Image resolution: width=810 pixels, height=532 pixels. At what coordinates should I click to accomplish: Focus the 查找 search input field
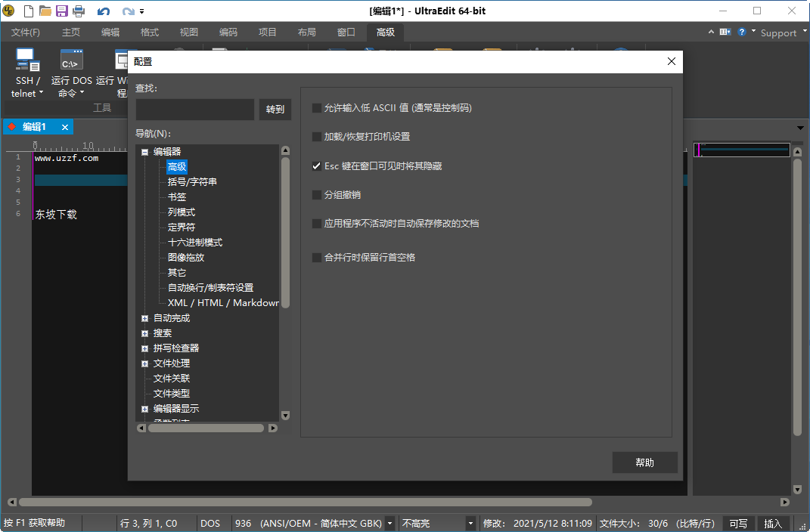pos(195,110)
